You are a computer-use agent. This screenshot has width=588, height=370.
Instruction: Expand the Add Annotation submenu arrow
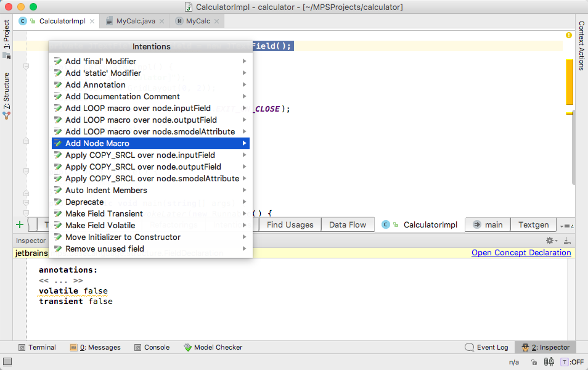(x=244, y=85)
